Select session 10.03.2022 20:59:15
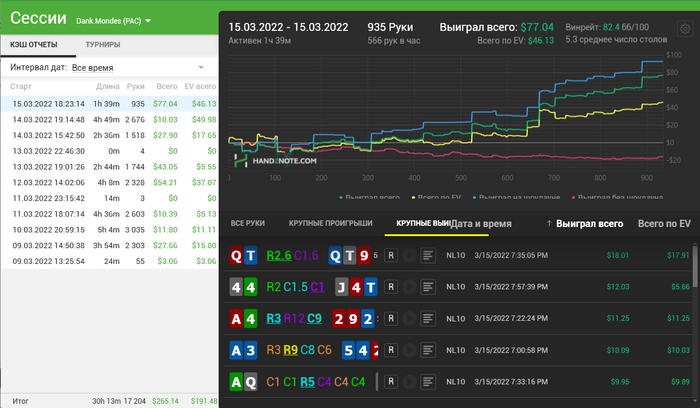700x408 pixels. tap(109, 230)
